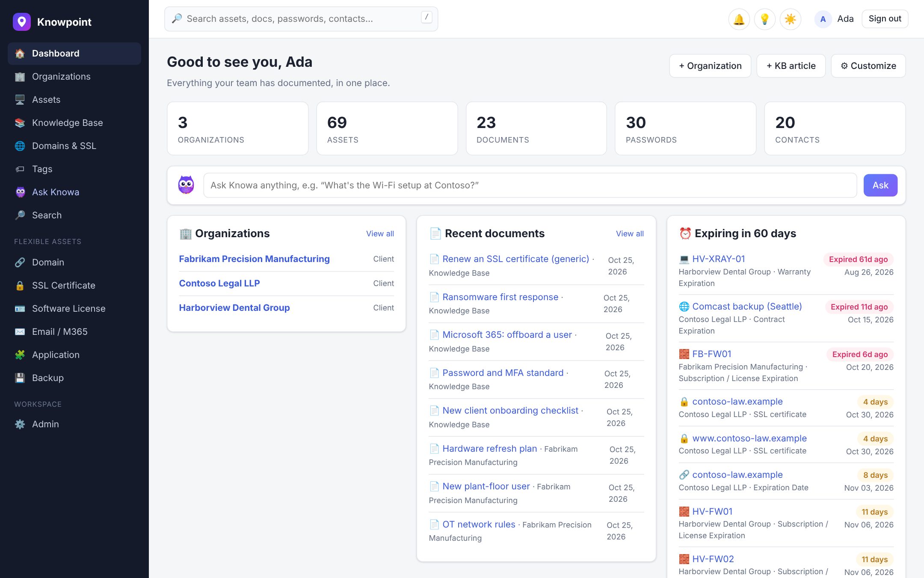Open the Customize dashboard button
Viewport: 924px width, 578px height.
click(x=868, y=66)
